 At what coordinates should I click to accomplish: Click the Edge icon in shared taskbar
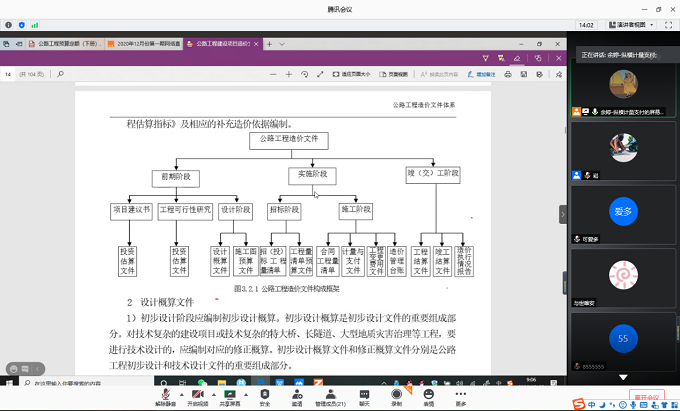pos(260,383)
